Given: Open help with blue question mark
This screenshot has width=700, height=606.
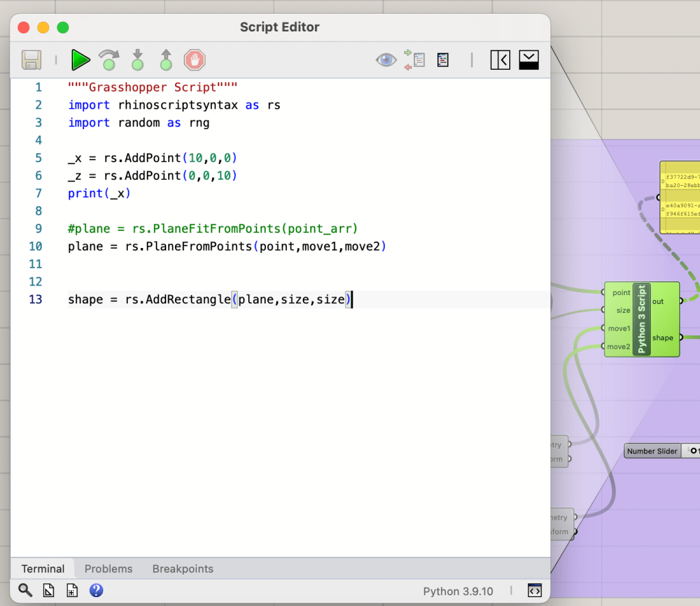Looking at the screenshot, I should pyautogui.click(x=96, y=590).
